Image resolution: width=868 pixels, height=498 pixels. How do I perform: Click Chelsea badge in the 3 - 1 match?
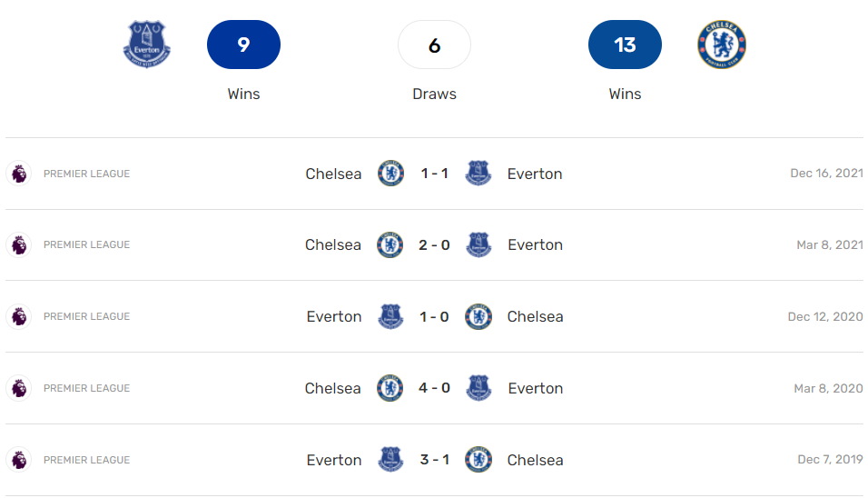pyautogui.click(x=478, y=460)
